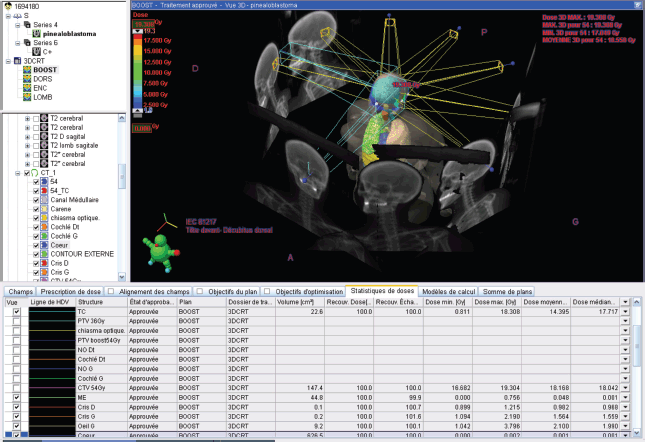
Task: Click the BOOST plan icon in tree
Action: [x=27, y=70]
